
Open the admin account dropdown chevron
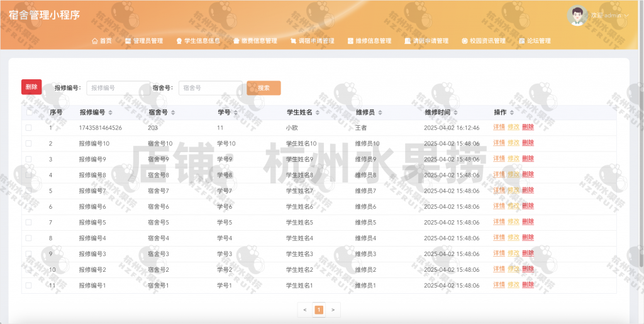click(627, 16)
